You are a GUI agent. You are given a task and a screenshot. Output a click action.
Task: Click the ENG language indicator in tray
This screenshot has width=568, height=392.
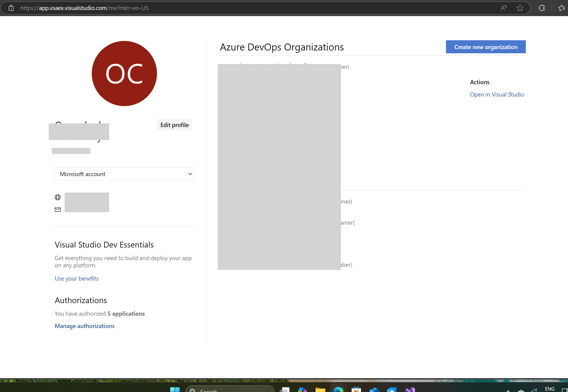(x=550, y=389)
